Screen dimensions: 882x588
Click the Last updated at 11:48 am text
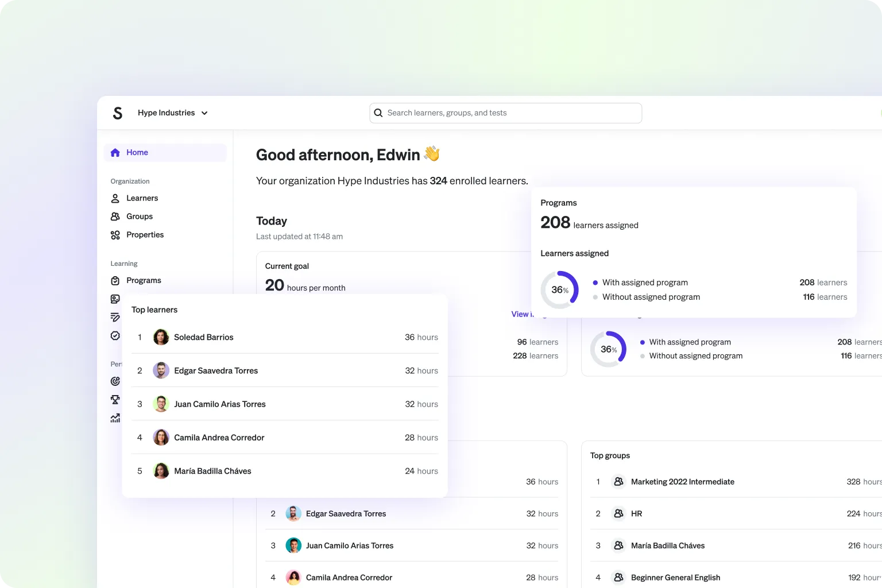click(x=299, y=237)
